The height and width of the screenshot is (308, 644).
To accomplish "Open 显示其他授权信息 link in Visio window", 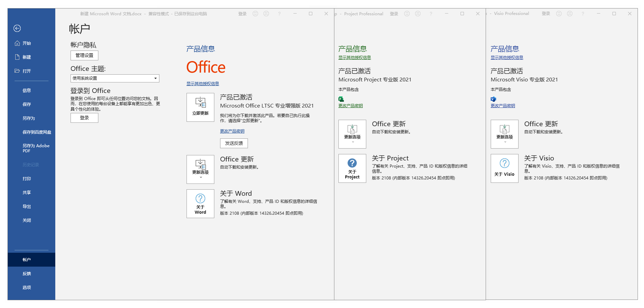I will tap(507, 58).
